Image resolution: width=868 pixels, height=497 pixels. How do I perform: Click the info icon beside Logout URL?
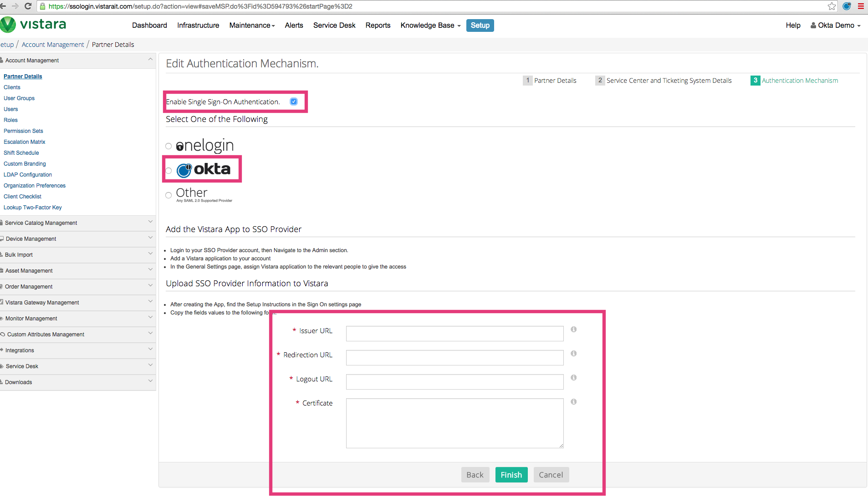(x=573, y=378)
